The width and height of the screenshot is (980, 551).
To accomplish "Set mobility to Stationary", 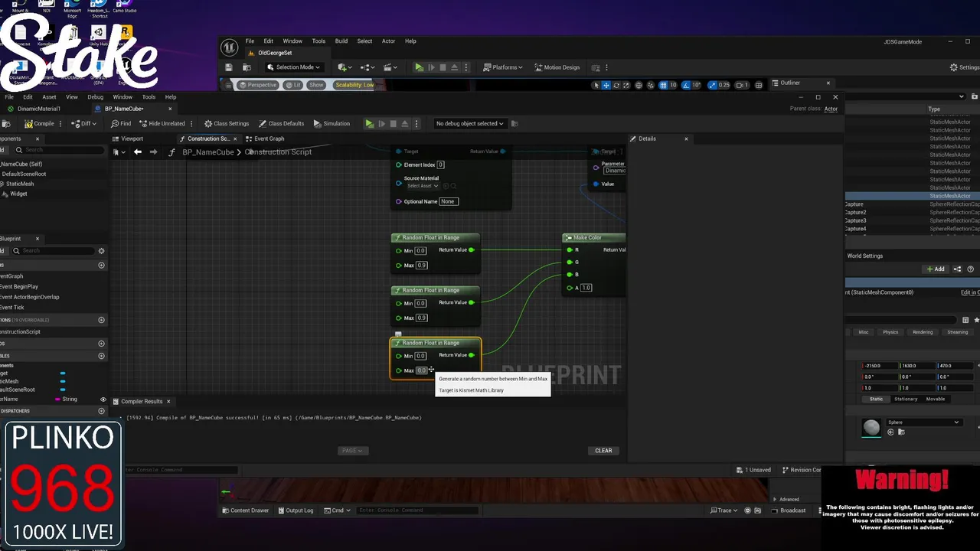I will click(x=906, y=399).
